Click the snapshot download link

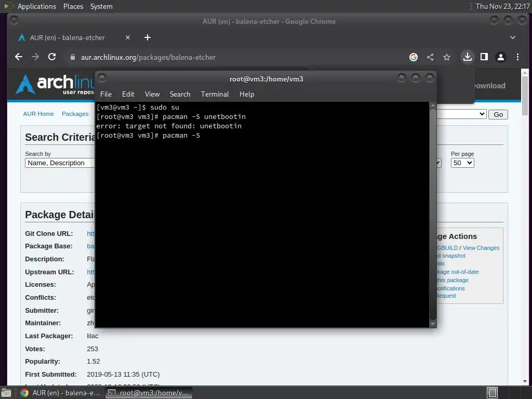tap(451, 256)
